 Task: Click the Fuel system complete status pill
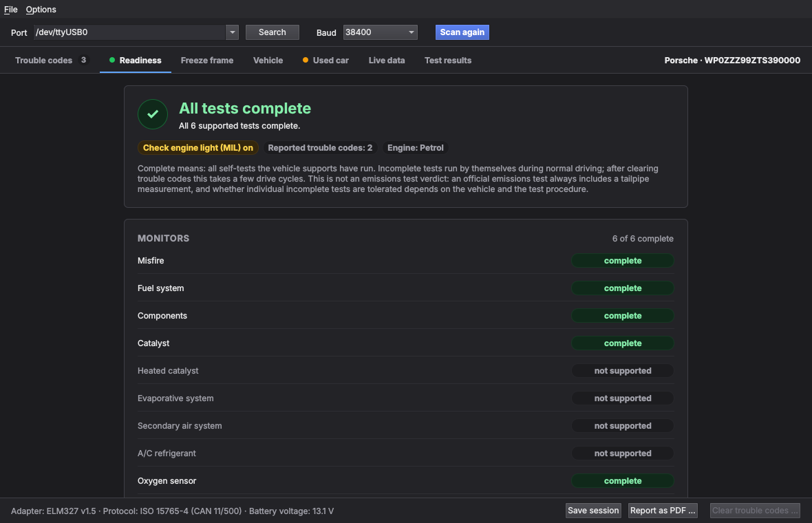[x=623, y=288]
